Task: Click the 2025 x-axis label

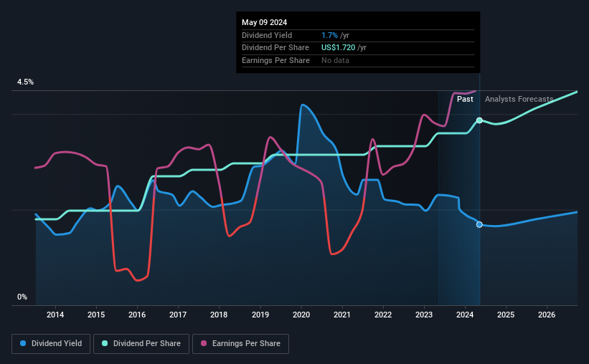Action: [506, 315]
